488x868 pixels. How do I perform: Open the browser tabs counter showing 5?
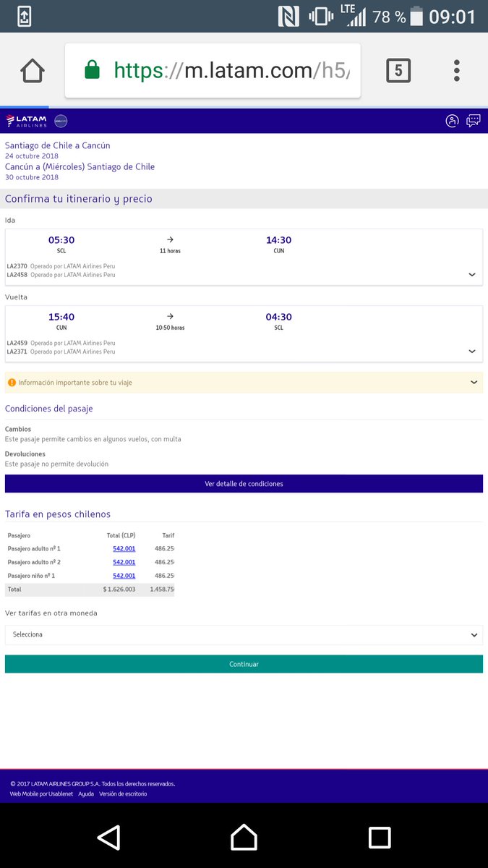(x=398, y=70)
